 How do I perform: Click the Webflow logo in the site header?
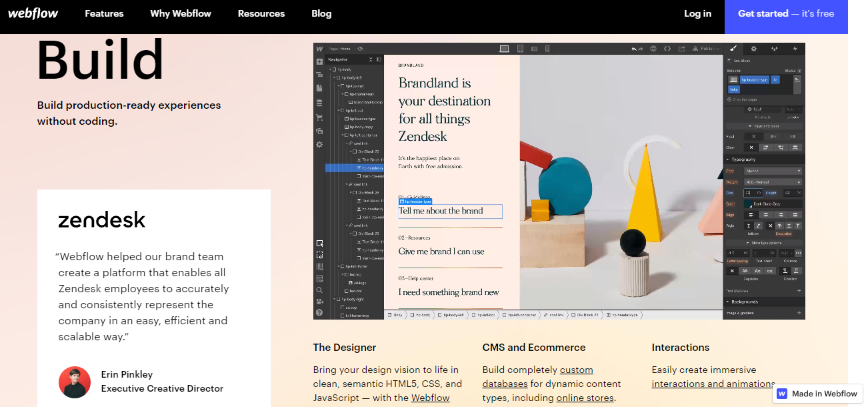tap(33, 13)
